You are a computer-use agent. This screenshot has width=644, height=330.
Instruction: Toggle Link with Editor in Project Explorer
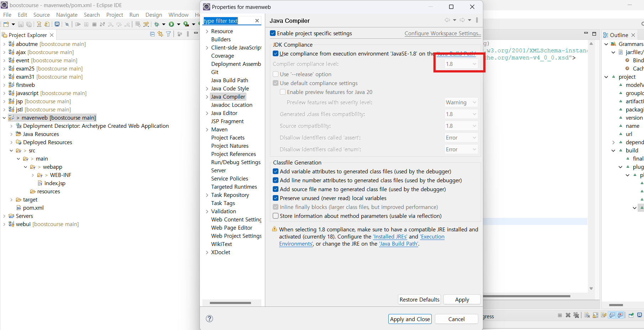[x=160, y=34]
